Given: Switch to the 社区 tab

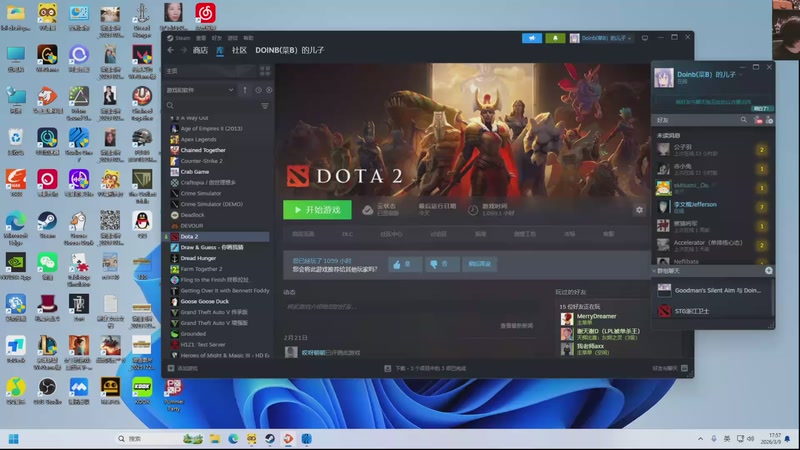Looking at the screenshot, I should pos(239,50).
